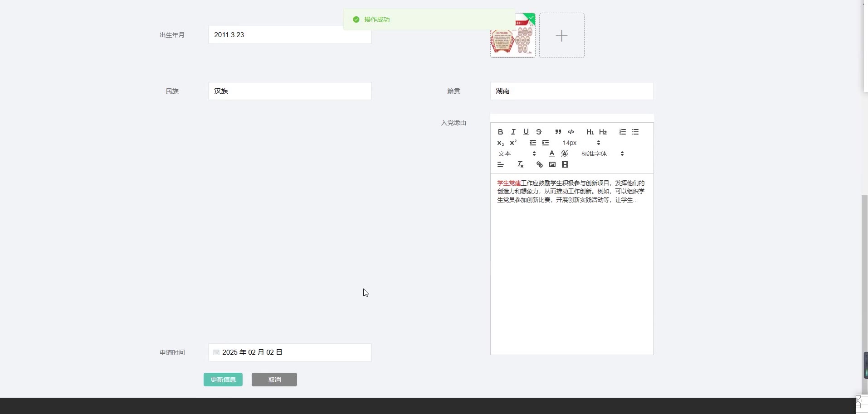Insert a blockquote in the editor
Screen dimensions: 868x414
558,132
